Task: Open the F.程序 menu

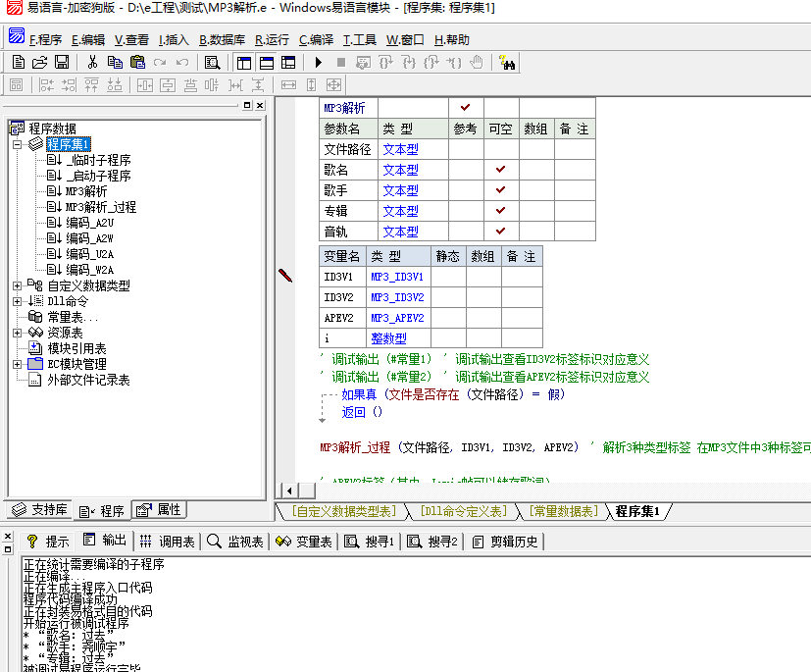Action: tap(45, 40)
